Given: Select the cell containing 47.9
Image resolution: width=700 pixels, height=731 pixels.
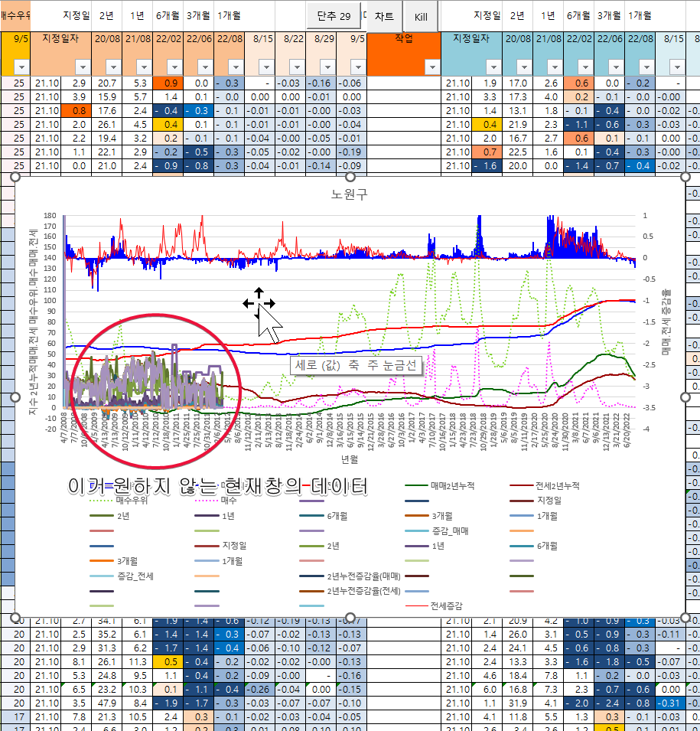Looking at the screenshot, I should [107, 703].
